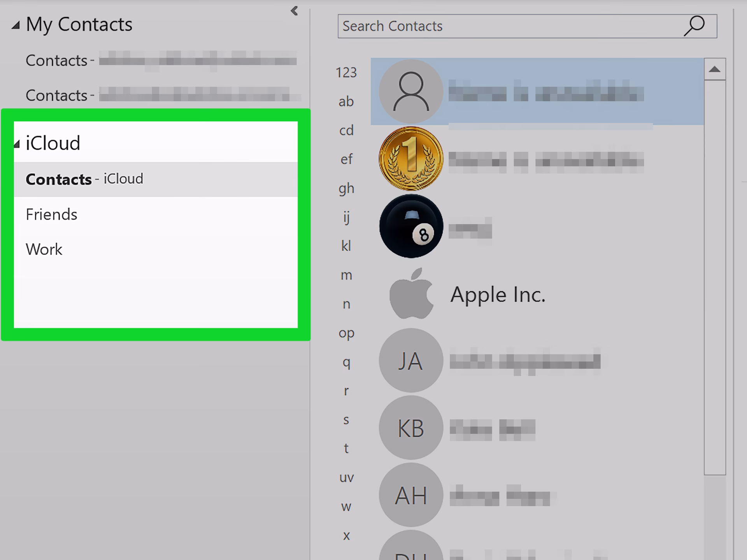Screen dimensions: 747x560
Task: Select the Apple Inc. contact name
Action: pos(498,295)
